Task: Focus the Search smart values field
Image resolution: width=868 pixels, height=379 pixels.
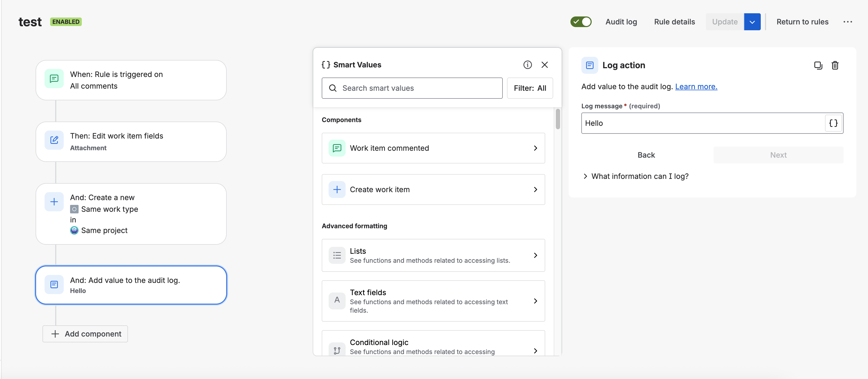Action: [x=412, y=88]
